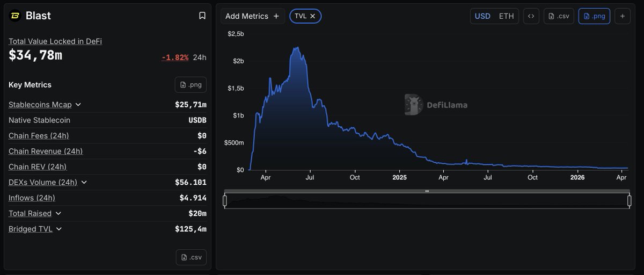This screenshot has width=644, height=275.
Task: Bookmark the Blast chain
Action: 202,16
